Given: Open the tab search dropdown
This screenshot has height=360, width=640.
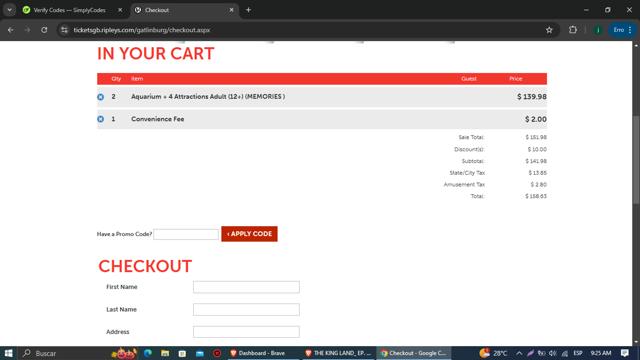Looking at the screenshot, I should pos(9,10).
